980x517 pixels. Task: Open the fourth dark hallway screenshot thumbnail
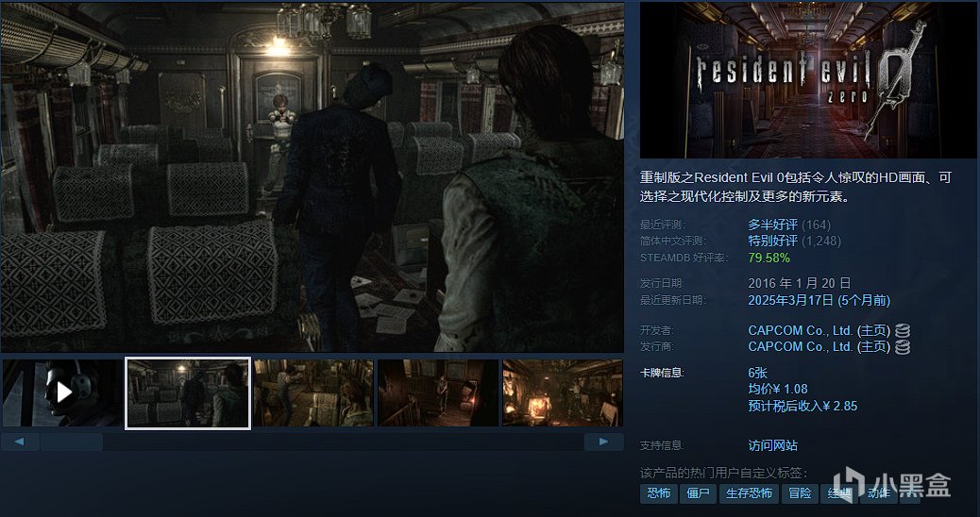click(x=438, y=392)
